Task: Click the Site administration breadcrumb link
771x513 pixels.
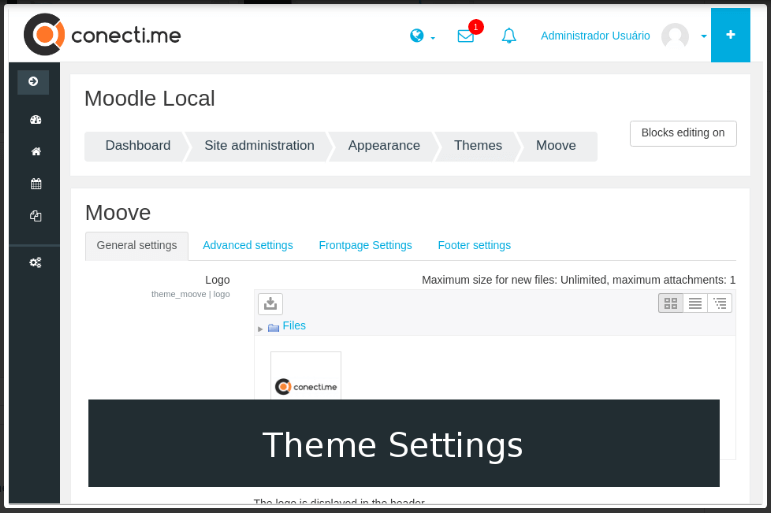Action: pyautogui.click(x=259, y=146)
